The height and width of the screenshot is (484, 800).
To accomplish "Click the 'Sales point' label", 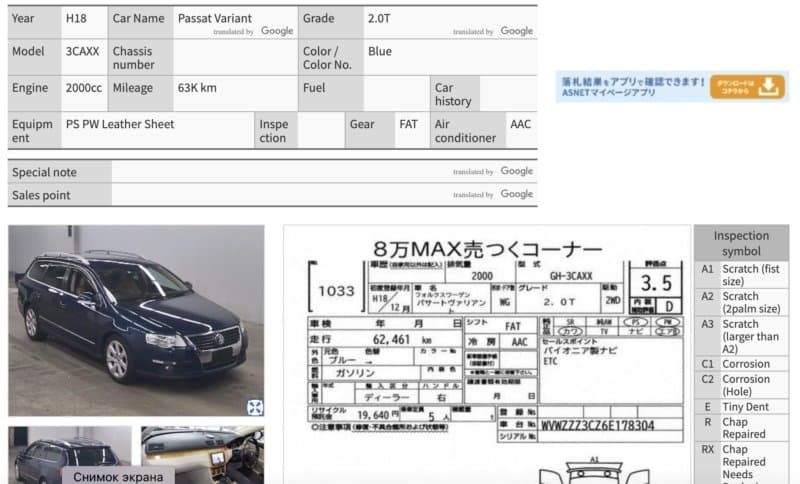I will [x=41, y=195].
